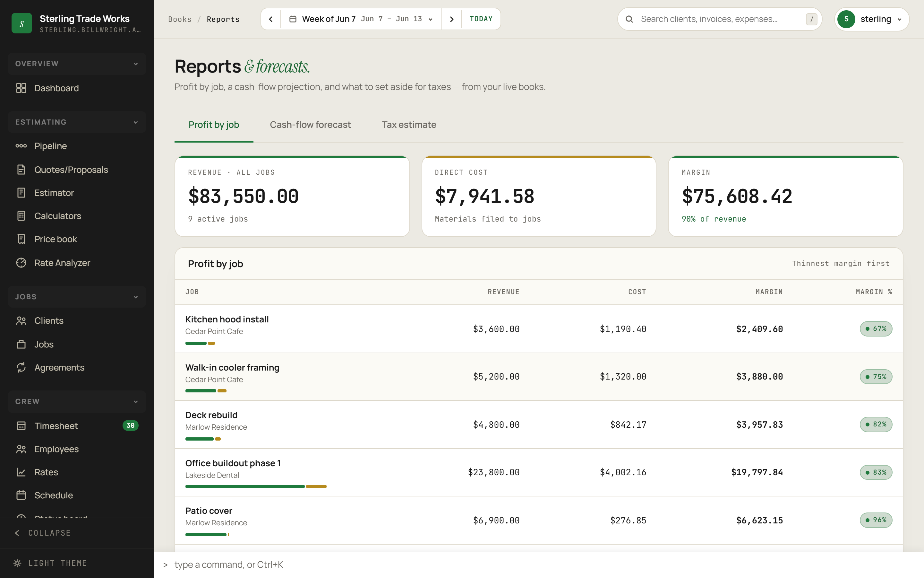Click the slash shortcut key badge

(x=811, y=19)
